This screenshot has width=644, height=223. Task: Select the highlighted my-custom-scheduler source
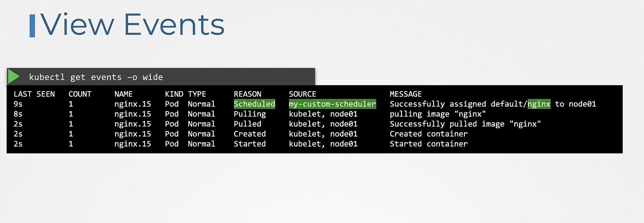click(332, 104)
